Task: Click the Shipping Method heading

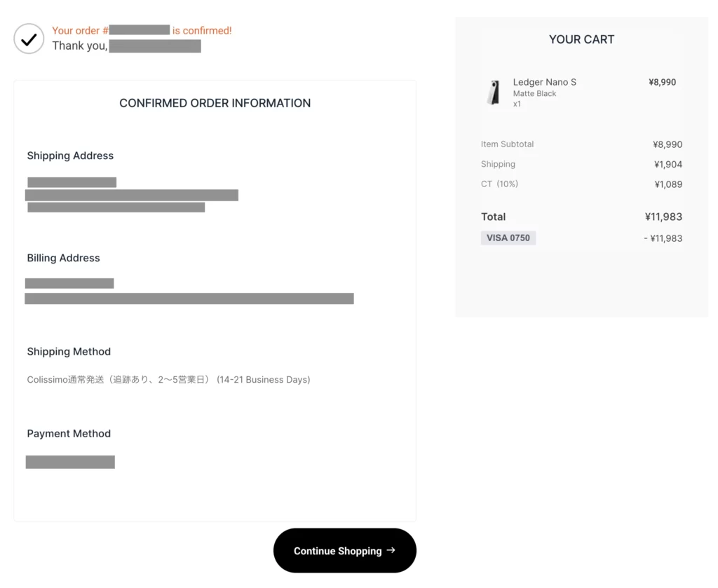Action: 69,351
